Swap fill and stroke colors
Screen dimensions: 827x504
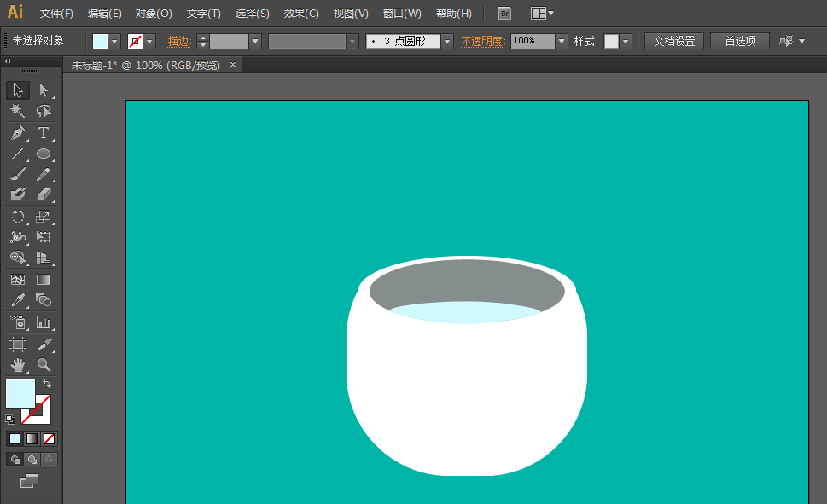(47, 384)
